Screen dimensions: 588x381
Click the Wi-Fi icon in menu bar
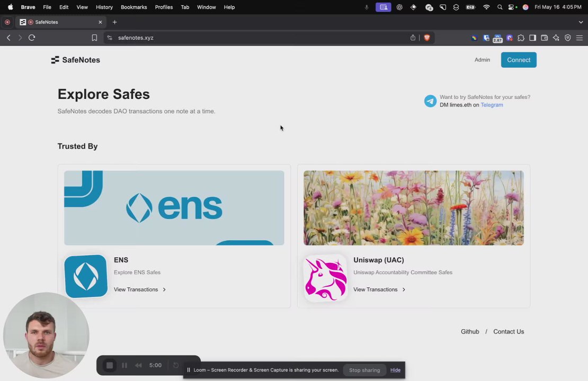click(486, 7)
